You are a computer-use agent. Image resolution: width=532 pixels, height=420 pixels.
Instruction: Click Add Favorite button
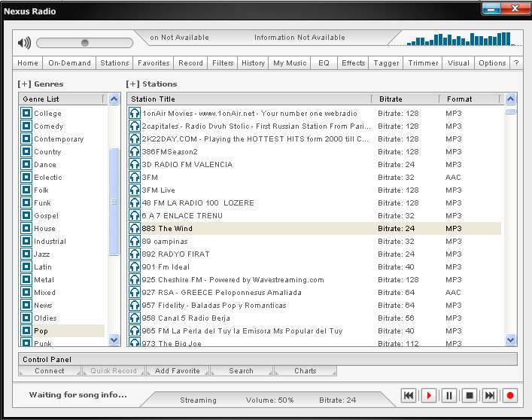coord(178,371)
